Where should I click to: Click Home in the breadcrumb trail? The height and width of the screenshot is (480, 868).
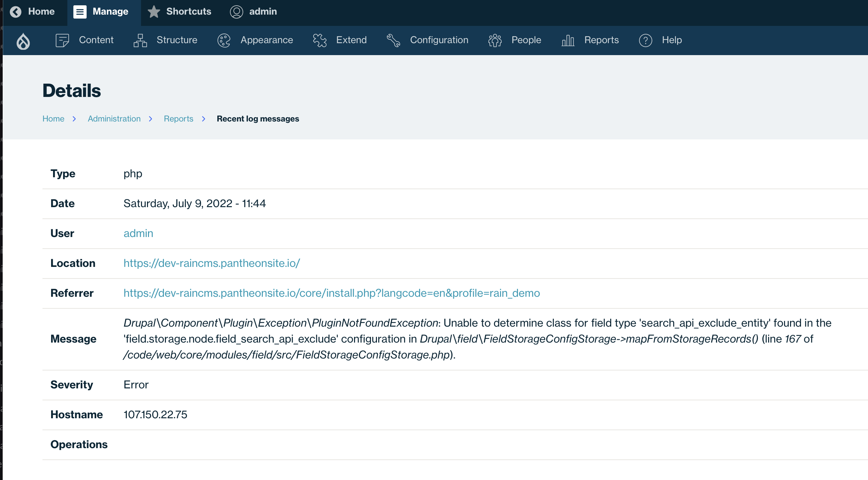click(x=53, y=119)
